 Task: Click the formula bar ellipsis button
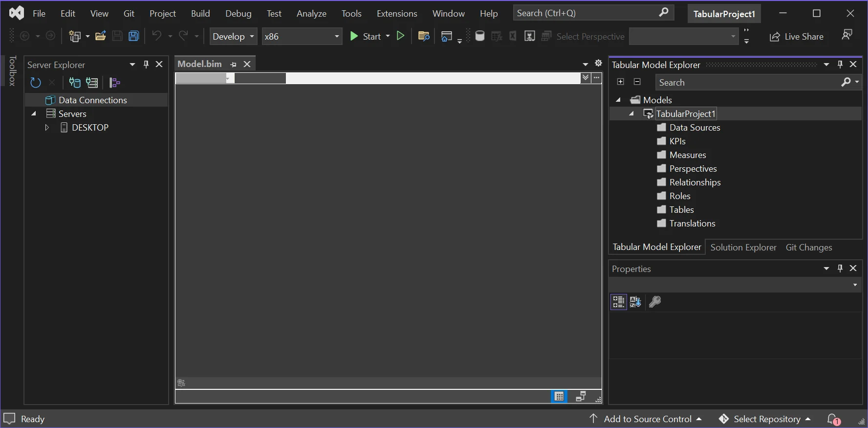tap(596, 78)
